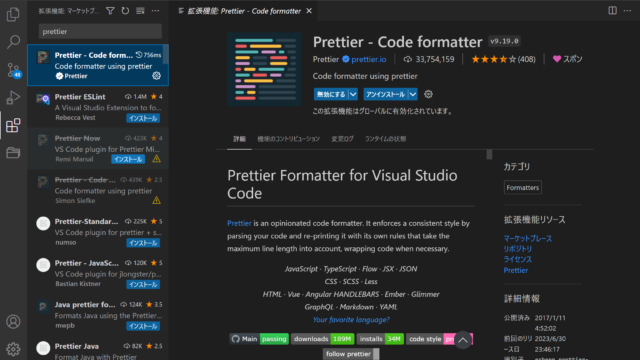Click the filter extensions funnel icon
Image resolution: width=640 pixels, height=360 pixels.
[110, 11]
